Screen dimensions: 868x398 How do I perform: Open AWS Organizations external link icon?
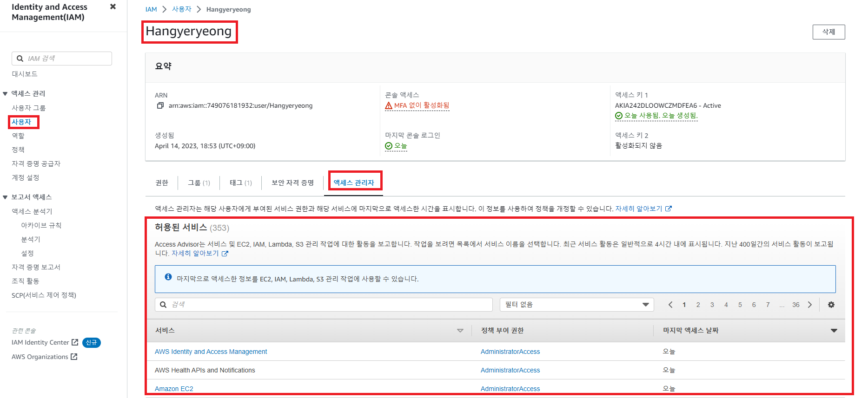click(x=74, y=357)
